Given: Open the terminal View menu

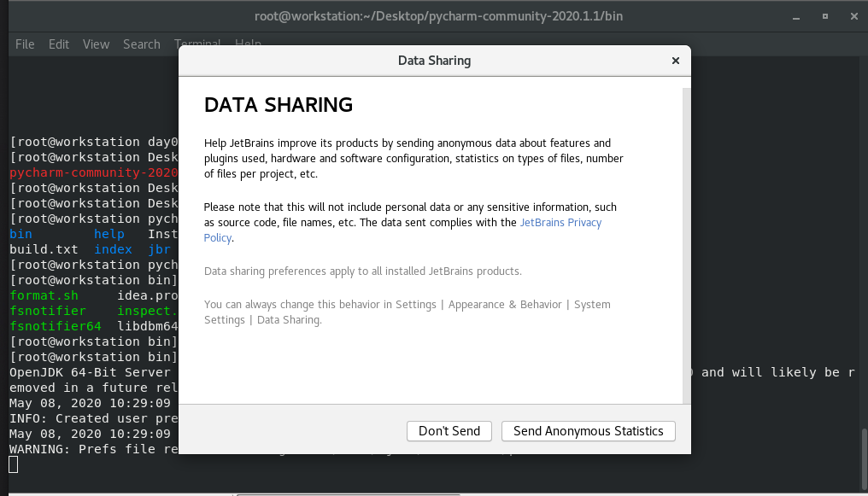Looking at the screenshot, I should pyautogui.click(x=97, y=44).
